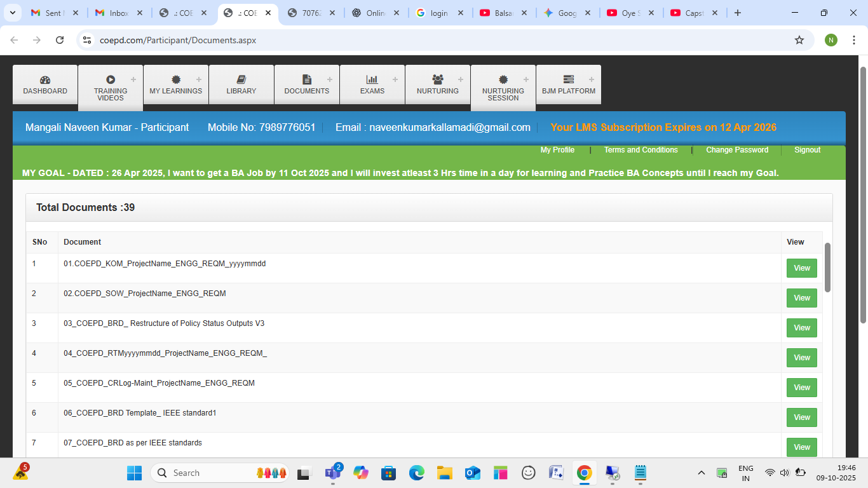View the 02.COEPD_SOW document

pyautogui.click(x=801, y=298)
